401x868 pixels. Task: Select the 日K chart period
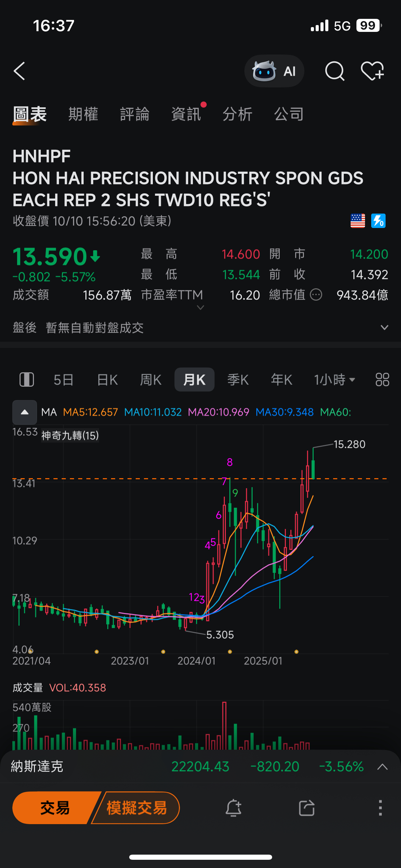point(107,380)
